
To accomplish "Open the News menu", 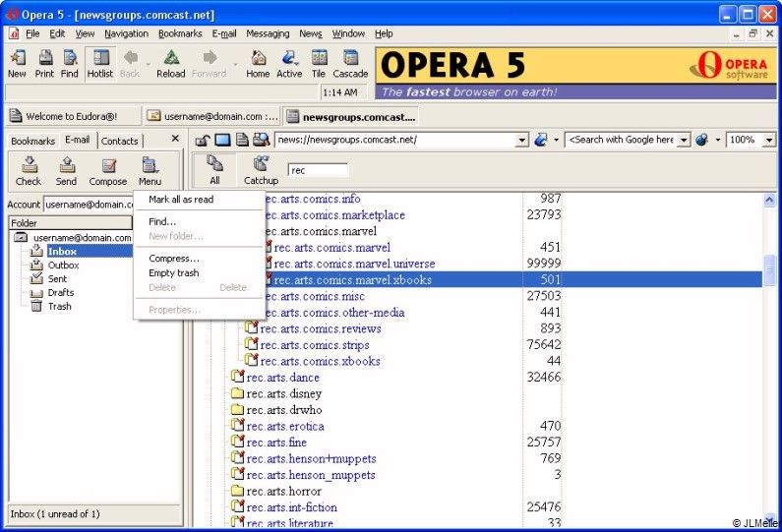I will point(311,33).
